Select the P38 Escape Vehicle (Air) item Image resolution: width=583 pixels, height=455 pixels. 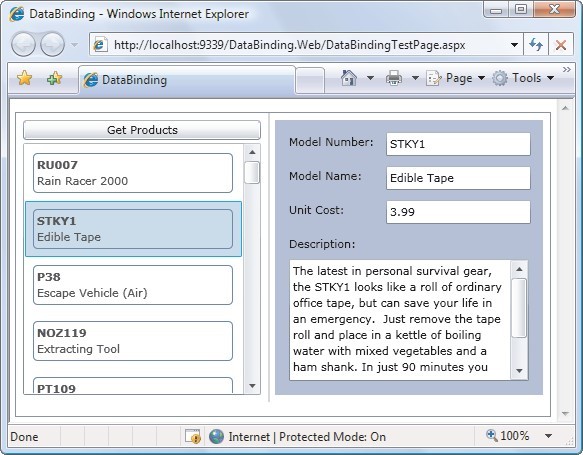(x=133, y=285)
